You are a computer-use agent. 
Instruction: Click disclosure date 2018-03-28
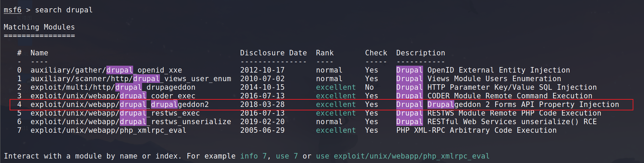point(262,105)
